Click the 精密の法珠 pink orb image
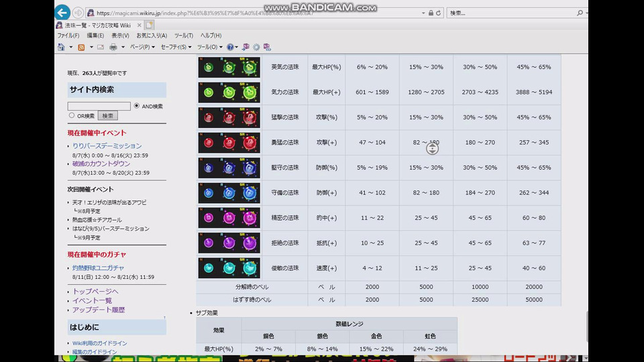The height and width of the screenshot is (362, 644). click(x=229, y=218)
